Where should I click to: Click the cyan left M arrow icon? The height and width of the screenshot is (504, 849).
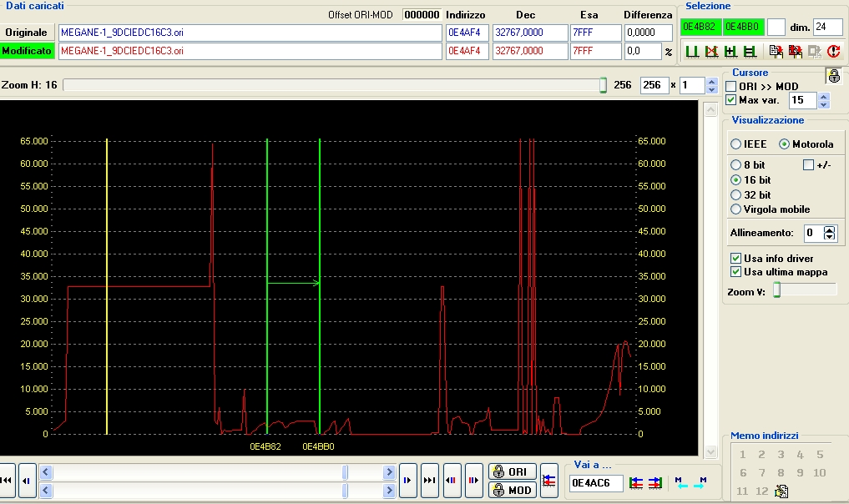click(682, 482)
